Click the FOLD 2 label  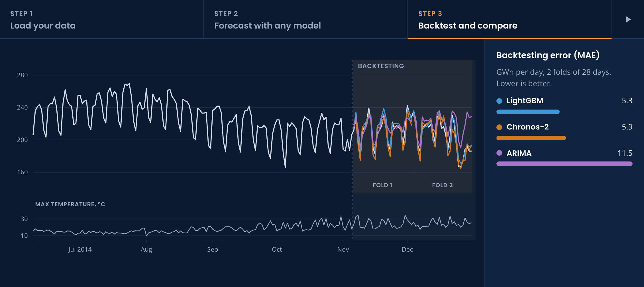coord(442,185)
